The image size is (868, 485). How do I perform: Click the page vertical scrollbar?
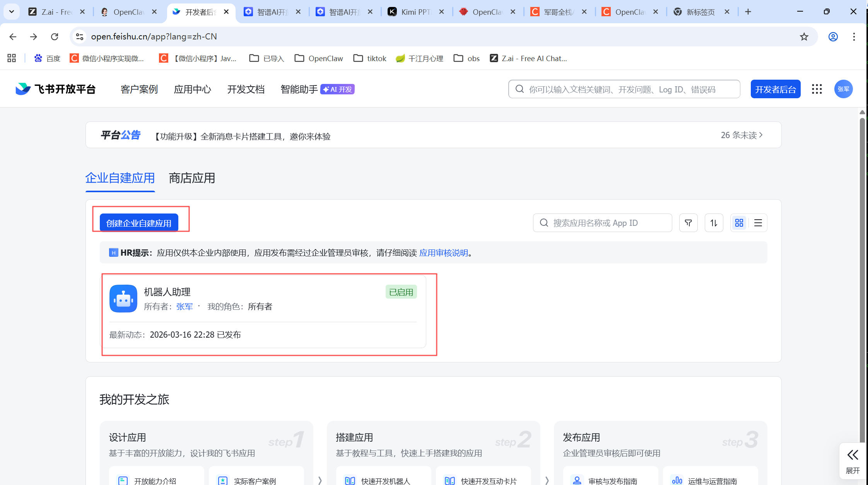[x=862, y=271]
